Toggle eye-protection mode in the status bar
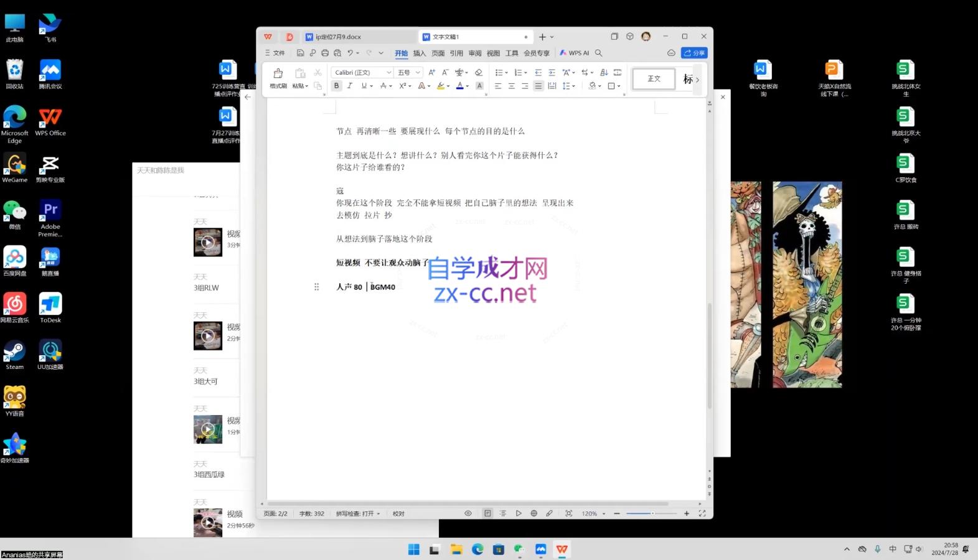The image size is (978, 560). (468, 513)
